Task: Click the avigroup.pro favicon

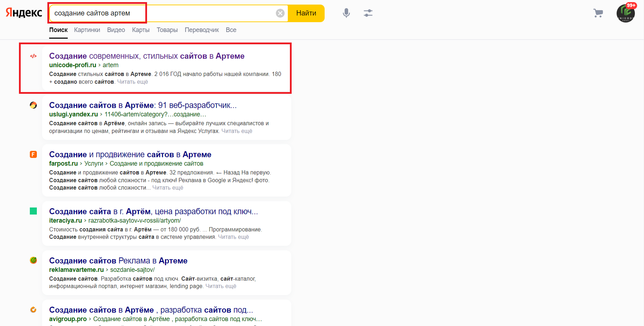Action: click(x=33, y=309)
